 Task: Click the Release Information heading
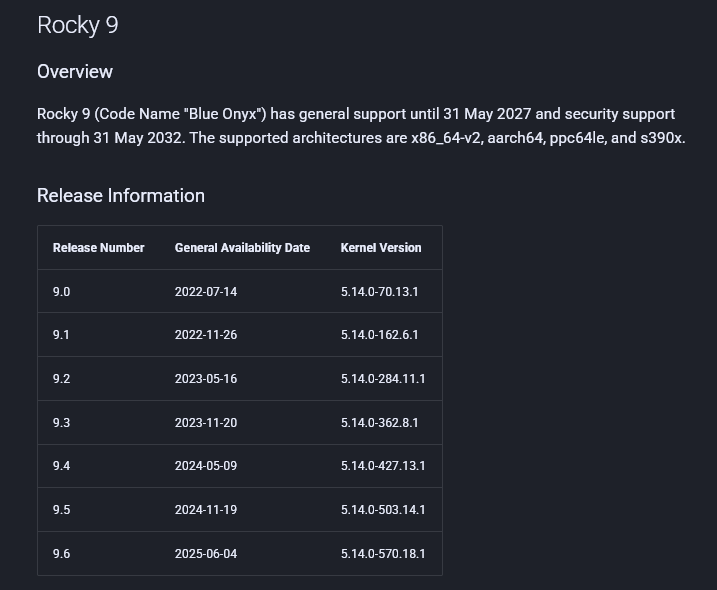[121, 196]
